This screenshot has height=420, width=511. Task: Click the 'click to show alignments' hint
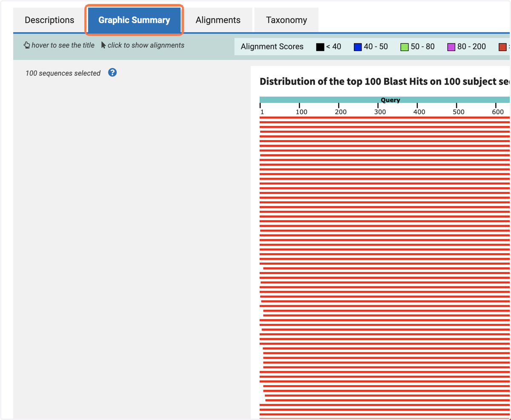pos(146,45)
